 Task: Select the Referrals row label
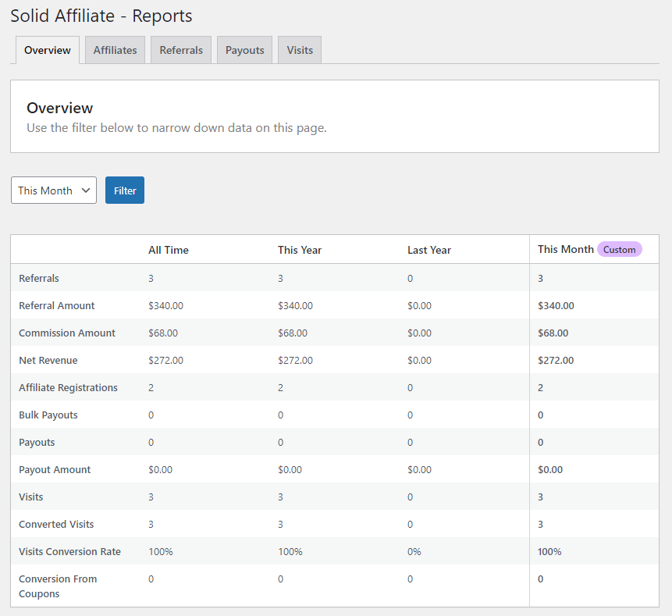tap(38, 277)
